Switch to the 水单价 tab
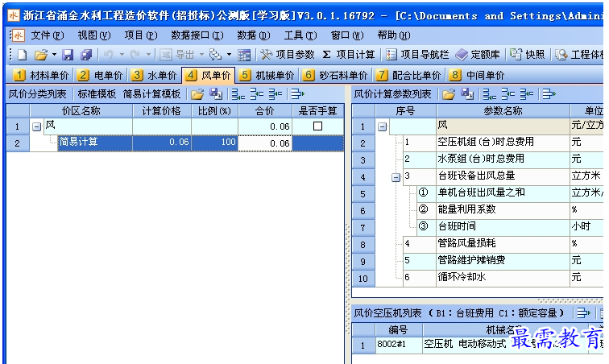609x364 pixels. click(153, 75)
